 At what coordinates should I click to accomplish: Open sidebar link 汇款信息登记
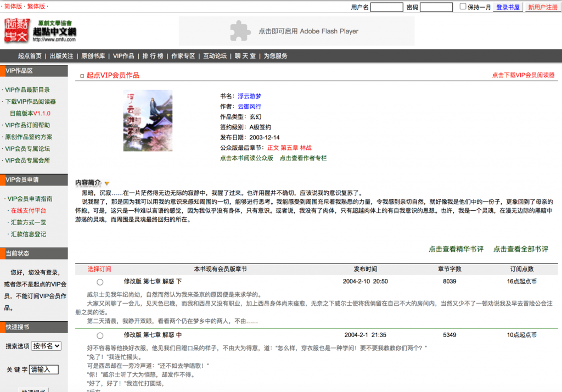click(x=29, y=234)
